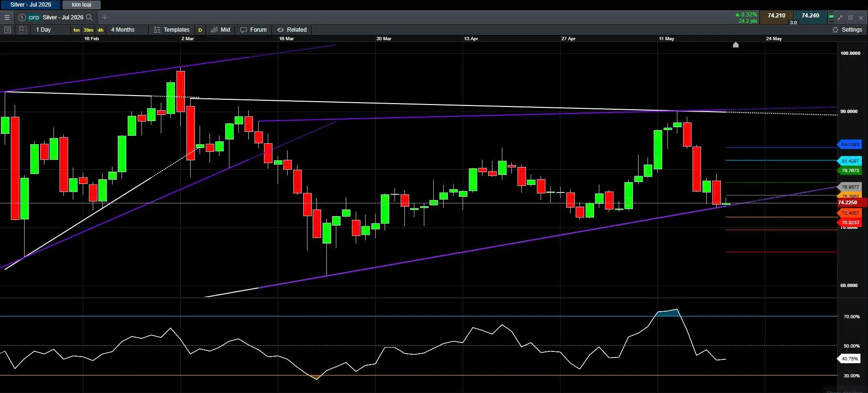Click the search magnifier next to Silver - Jul 2026
This screenshot has height=393, width=868.
tap(89, 17)
